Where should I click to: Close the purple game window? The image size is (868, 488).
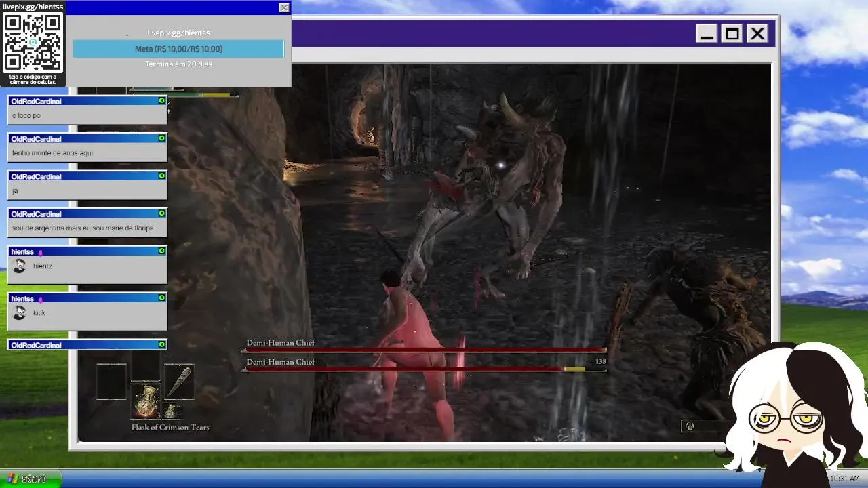click(757, 33)
